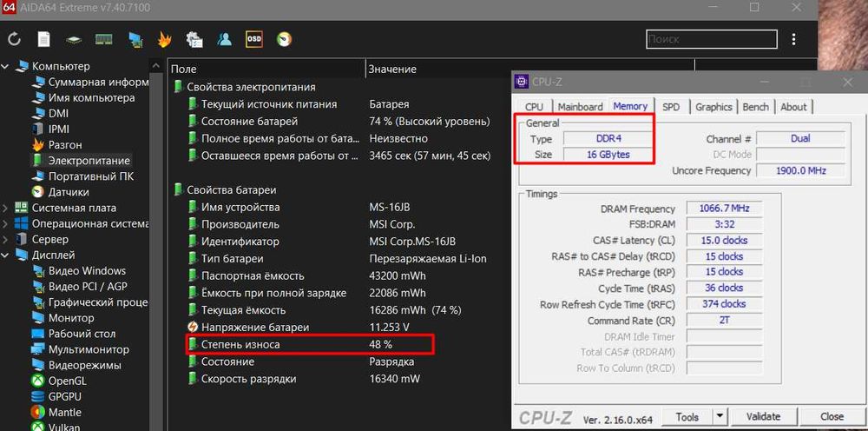The height and width of the screenshot is (431, 868).
Task: Click the Скорость разрядки row
Action: coord(303,379)
